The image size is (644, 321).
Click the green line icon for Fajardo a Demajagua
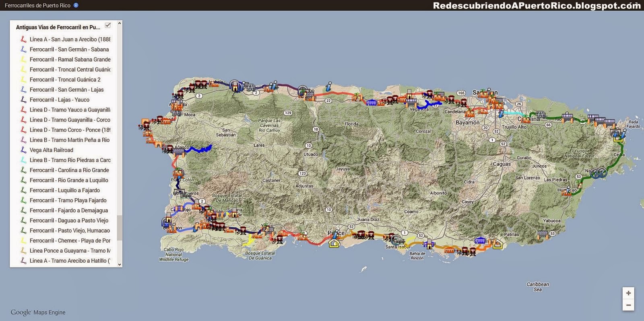(x=23, y=210)
